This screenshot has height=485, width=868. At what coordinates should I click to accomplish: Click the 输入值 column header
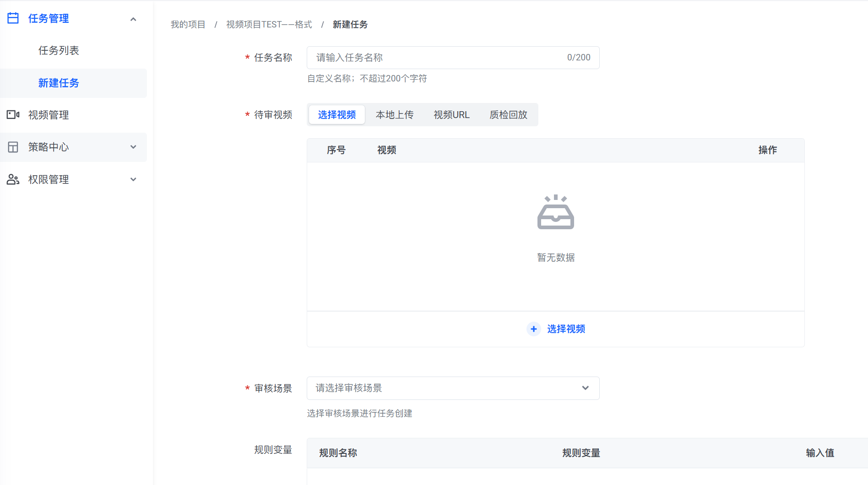coord(820,453)
